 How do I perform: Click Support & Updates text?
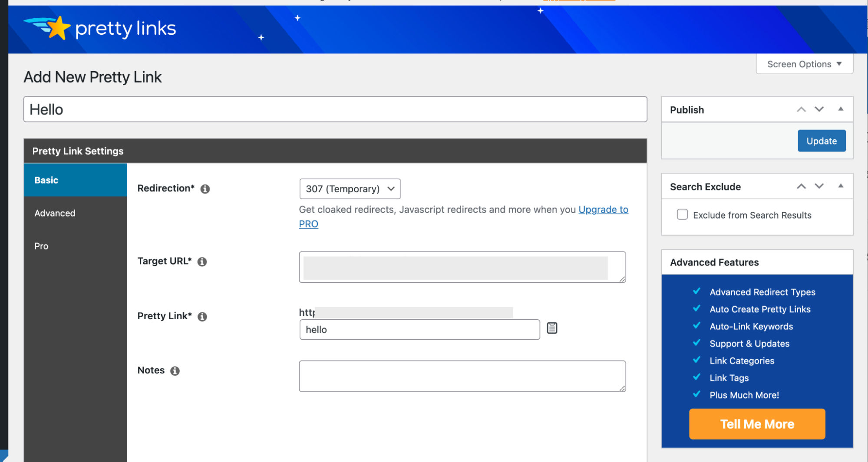click(749, 344)
